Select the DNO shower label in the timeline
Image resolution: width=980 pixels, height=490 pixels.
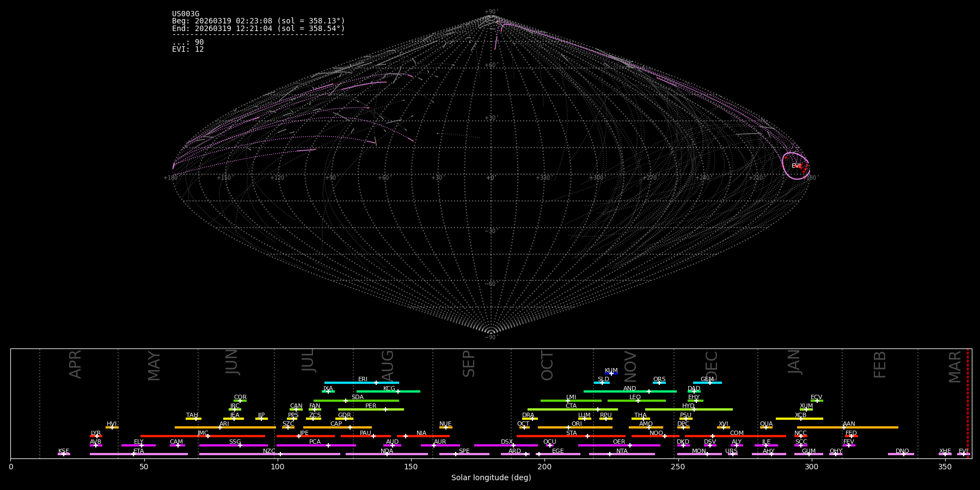[x=902, y=451]
